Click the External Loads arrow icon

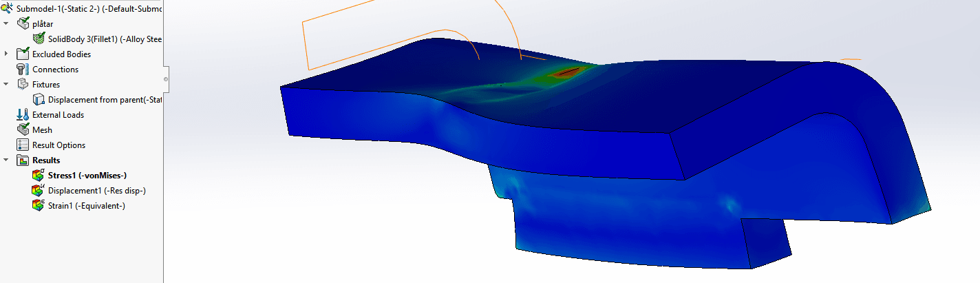pyautogui.click(x=23, y=115)
